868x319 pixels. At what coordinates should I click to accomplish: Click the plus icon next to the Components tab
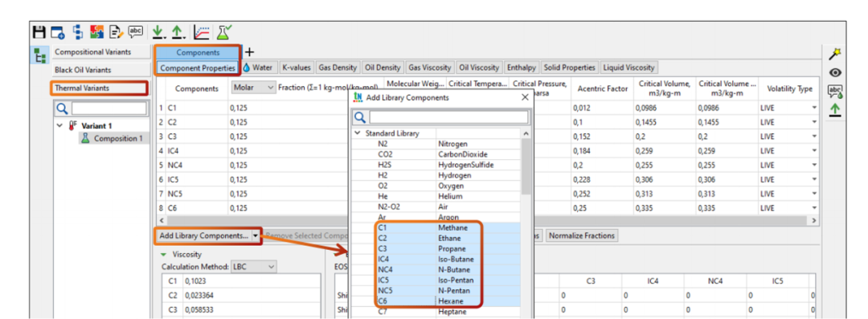tap(250, 52)
